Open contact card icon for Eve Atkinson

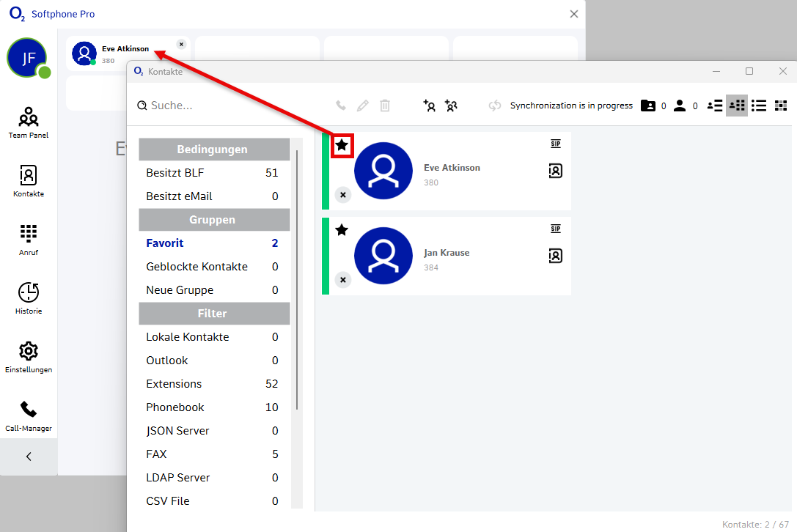(555, 171)
